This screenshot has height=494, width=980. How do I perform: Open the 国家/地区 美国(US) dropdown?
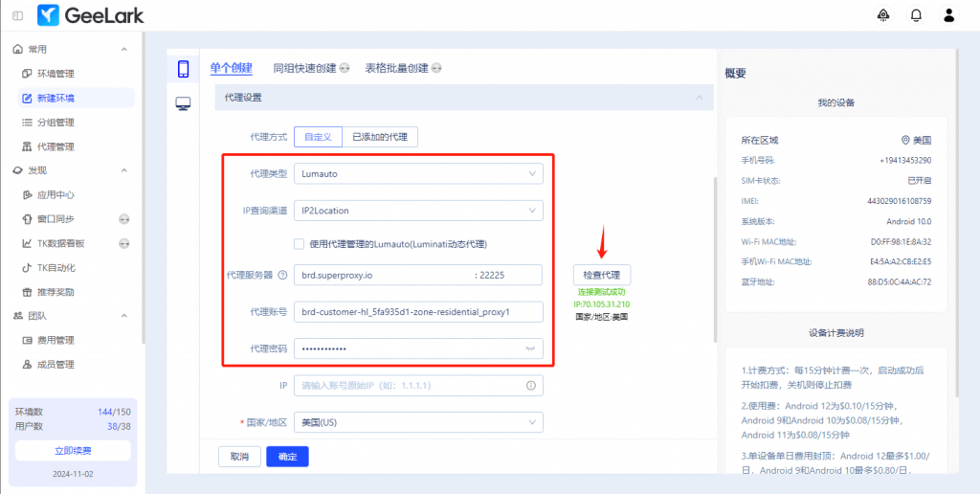click(418, 422)
